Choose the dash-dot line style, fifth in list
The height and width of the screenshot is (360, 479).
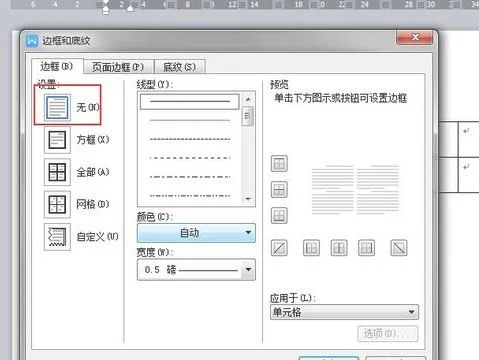point(190,177)
